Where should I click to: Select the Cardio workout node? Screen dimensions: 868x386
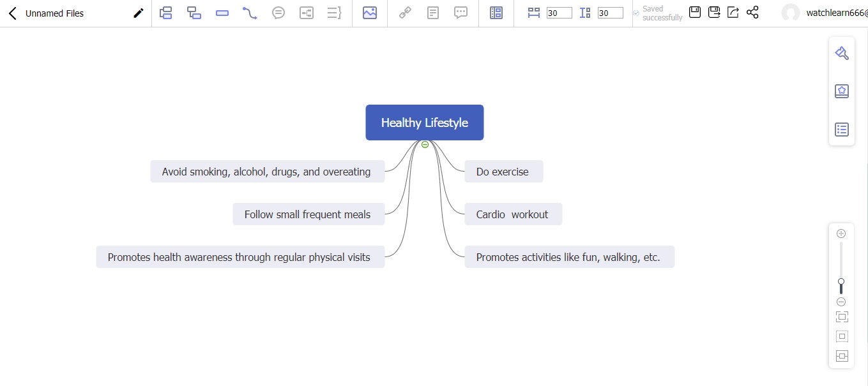click(513, 214)
